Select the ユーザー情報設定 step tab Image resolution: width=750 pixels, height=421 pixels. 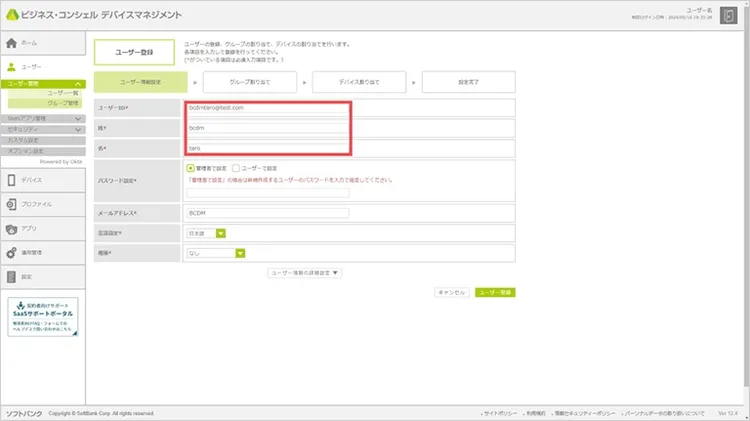click(x=141, y=82)
